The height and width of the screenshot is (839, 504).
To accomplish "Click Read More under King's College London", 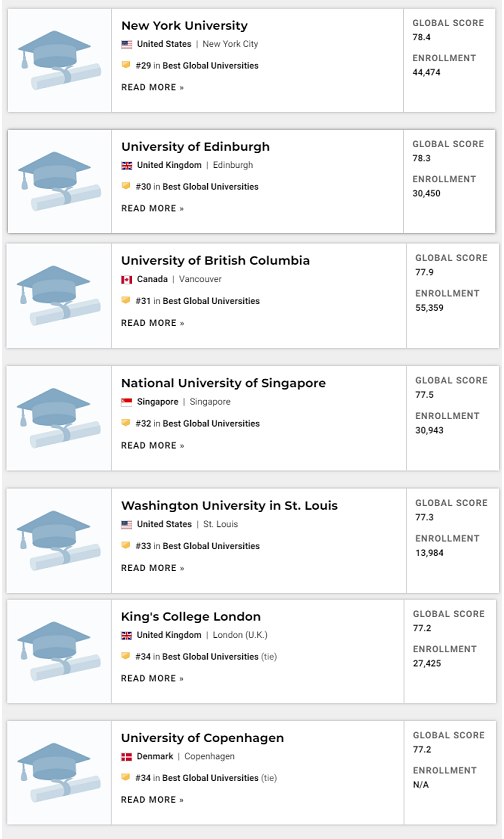I will 152,678.
